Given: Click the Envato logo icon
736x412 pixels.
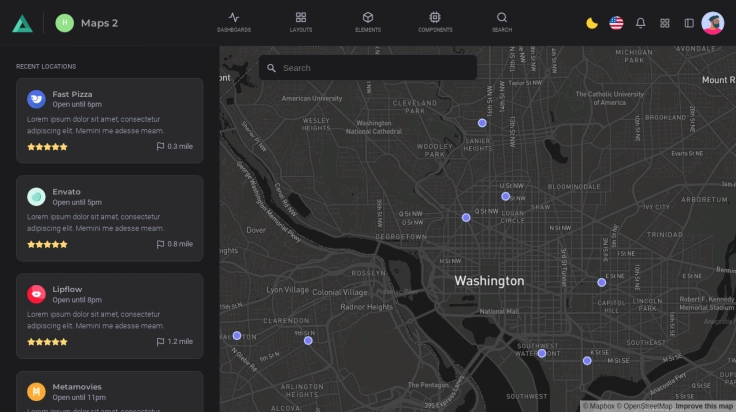Looking at the screenshot, I should pos(36,197).
